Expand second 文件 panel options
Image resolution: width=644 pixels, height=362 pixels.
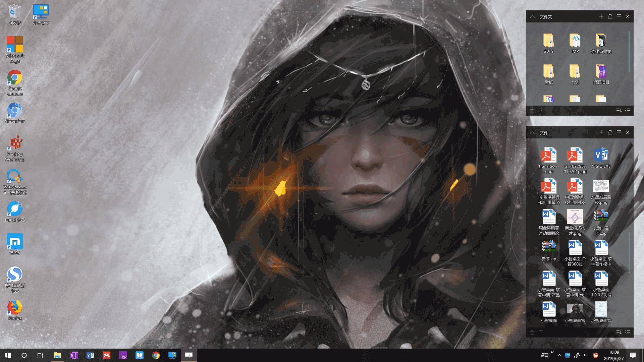coord(619,133)
